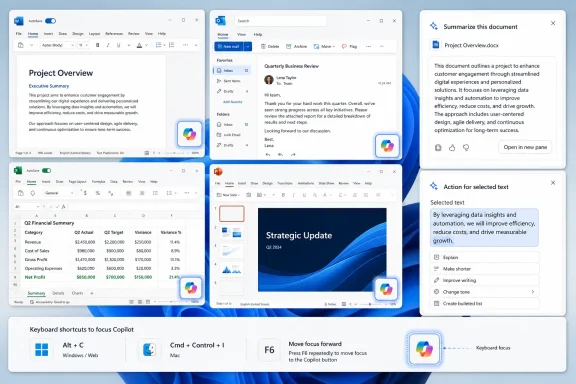This screenshot has height=384, width=576.
Task: Open the font color dropdown arrow in Word
Action: pyautogui.click(x=146, y=45)
